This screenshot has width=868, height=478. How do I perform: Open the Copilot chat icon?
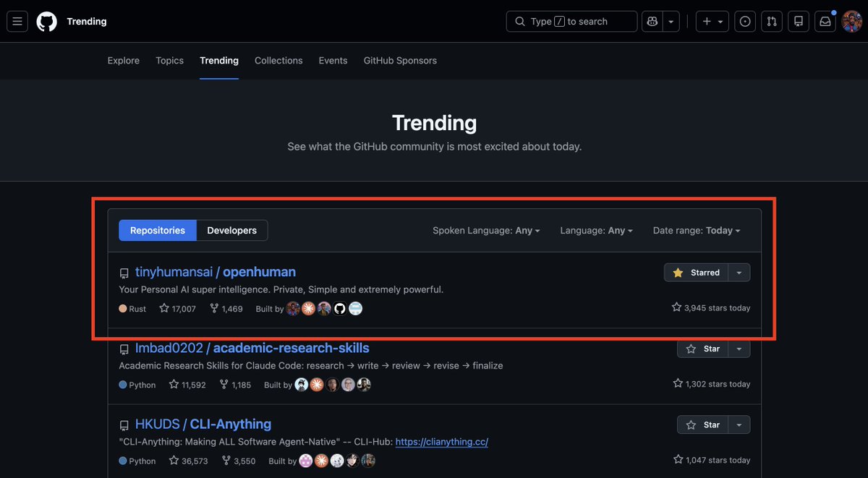click(x=652, y=22)
